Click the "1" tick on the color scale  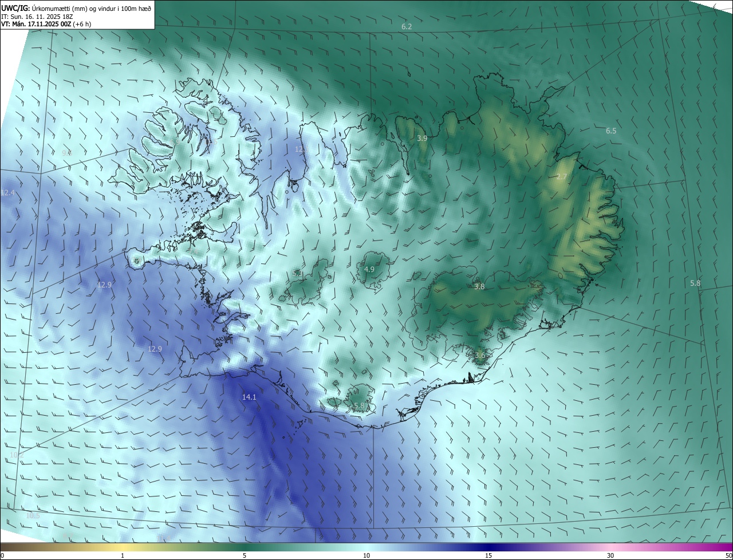click(x=123, y=555)
